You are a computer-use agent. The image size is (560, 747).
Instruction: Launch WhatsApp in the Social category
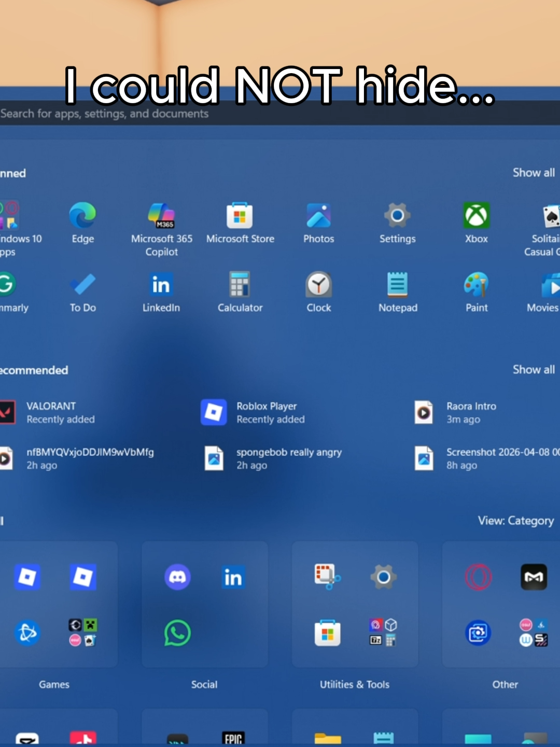click(x=177, y=633)
